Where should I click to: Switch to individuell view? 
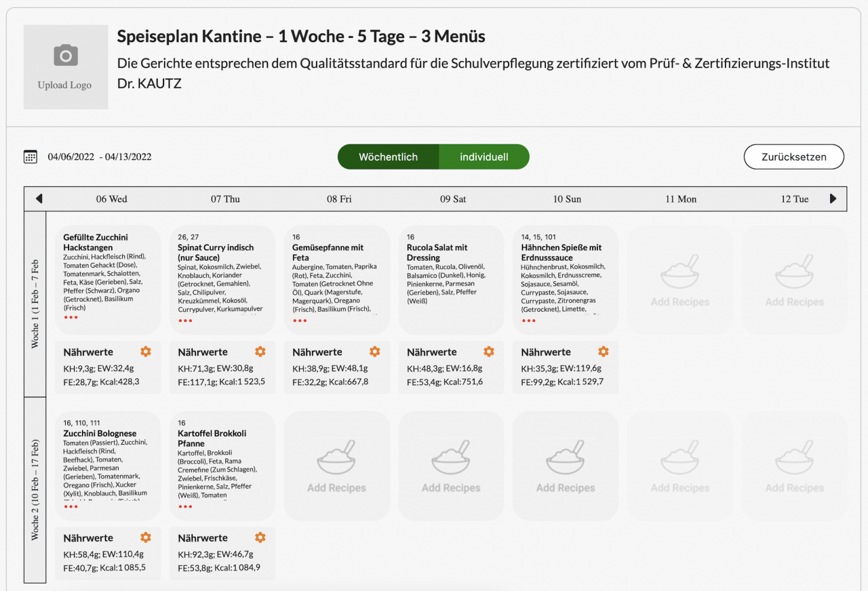[484, 157]
